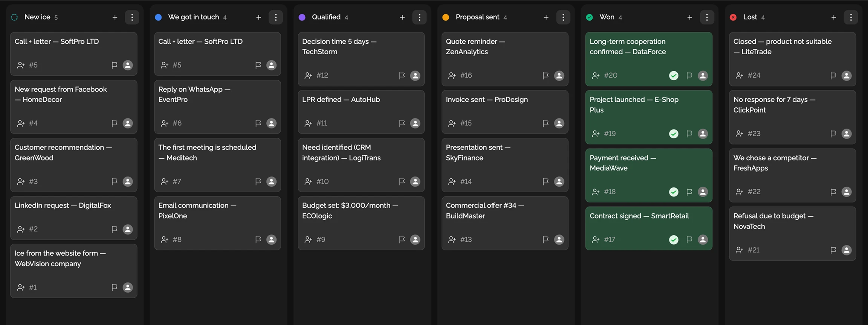Click flag icon on ProDesign invoice card
868x325 pixels.
(545, 123)
